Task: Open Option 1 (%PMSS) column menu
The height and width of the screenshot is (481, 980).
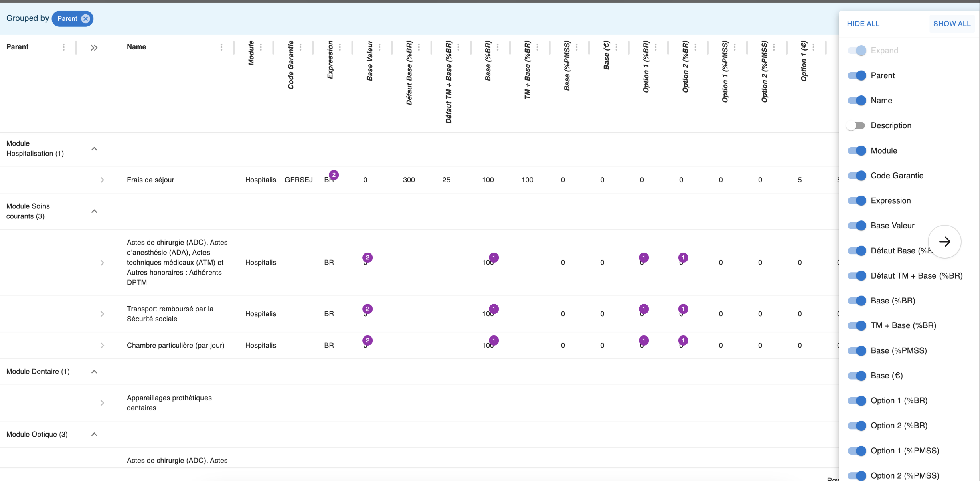Action: point(735,47)
